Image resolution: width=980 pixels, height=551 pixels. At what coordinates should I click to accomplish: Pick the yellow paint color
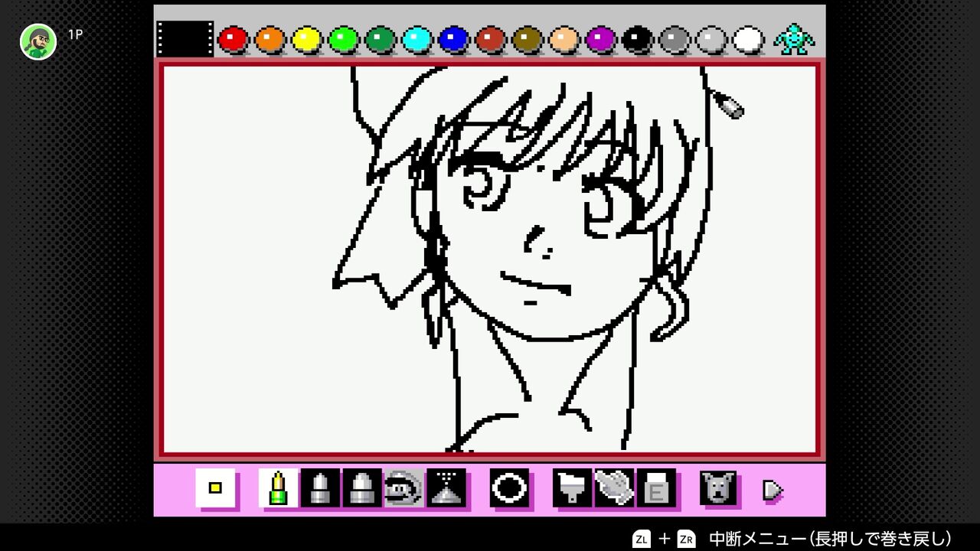[x=307, y=39]
